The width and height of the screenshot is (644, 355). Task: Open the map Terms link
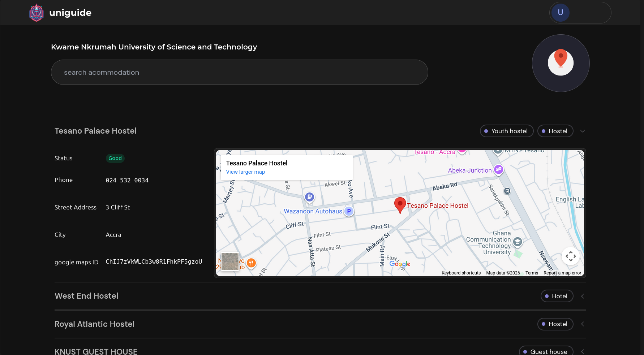point(532,273)
